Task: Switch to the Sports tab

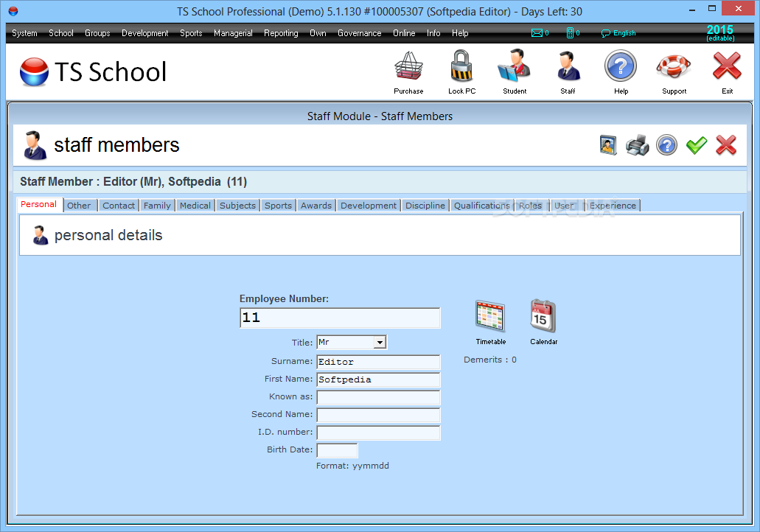Action: pyautogui.click(x=278, y=206)
